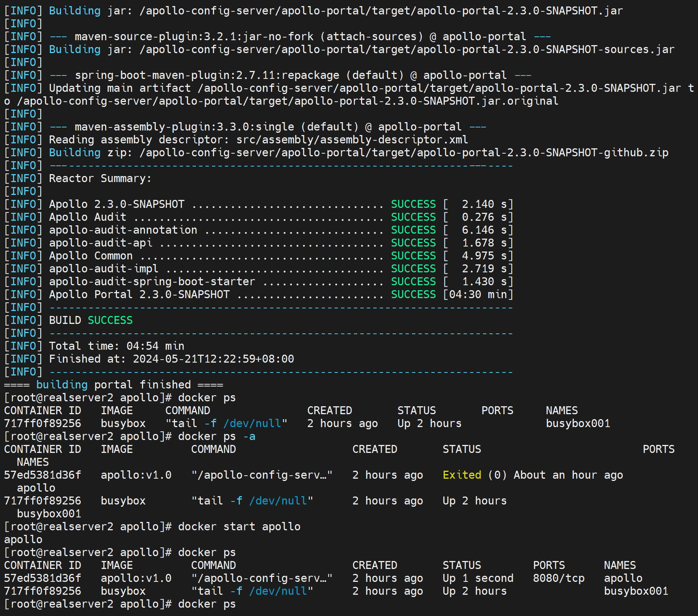Viewport: 698px width, 616px height.
Task: Click the yellow Exited status text
Action: pyautogui.click(x=462, y=475)
